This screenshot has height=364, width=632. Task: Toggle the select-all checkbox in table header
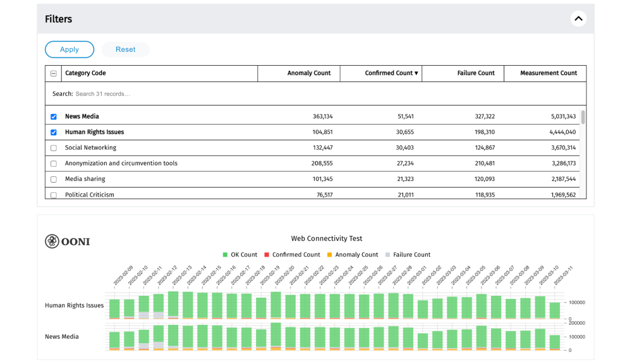click(54, 73)
